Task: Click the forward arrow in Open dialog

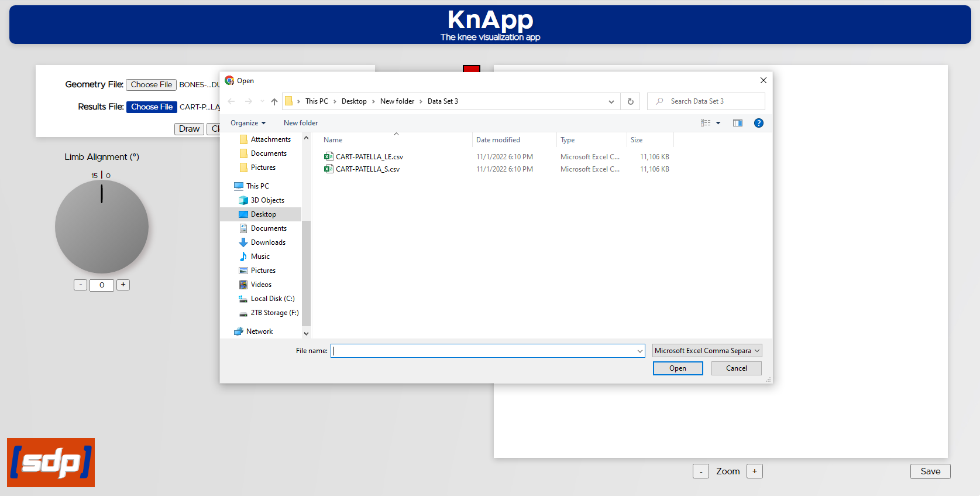Action: pyautogui.click(x=249, y=101)
